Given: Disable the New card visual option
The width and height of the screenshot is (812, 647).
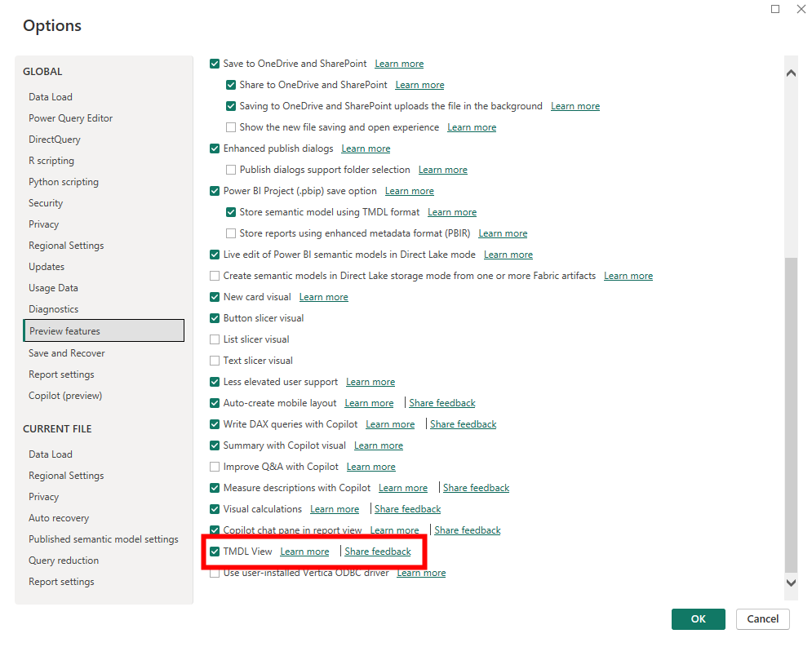Looking at the screenshot, I should 214,296.
